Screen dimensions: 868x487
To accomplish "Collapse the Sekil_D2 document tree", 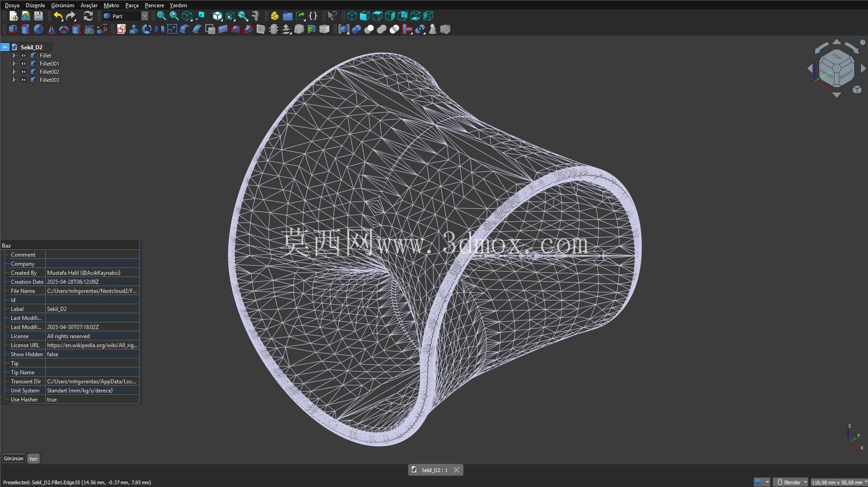I will 5,47.
